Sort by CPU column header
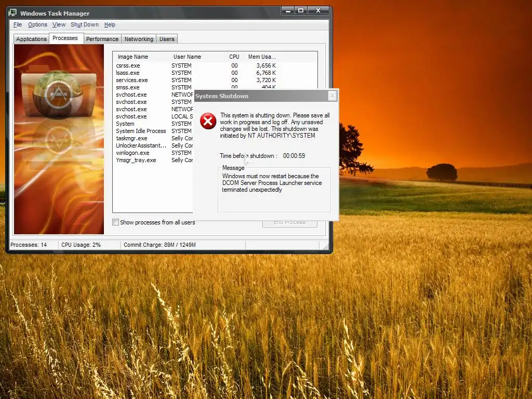Screen dimensions: 532x399 [x=234, y=57]
